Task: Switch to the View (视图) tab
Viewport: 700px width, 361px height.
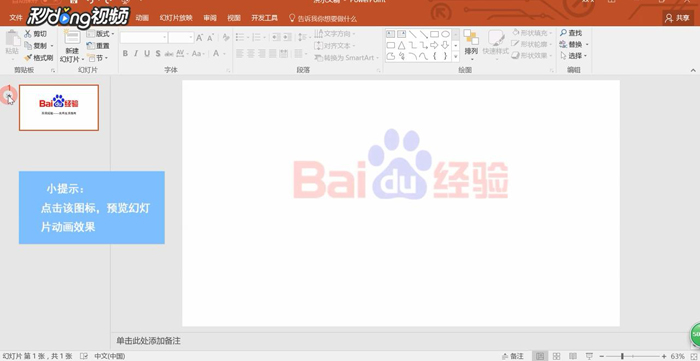Action: pos(234,18)
